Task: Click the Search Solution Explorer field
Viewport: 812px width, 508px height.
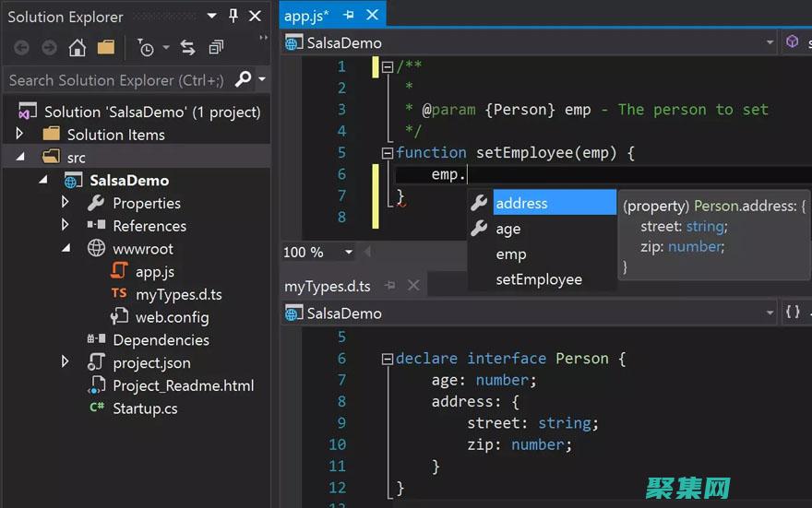Action: (x=115, y=80)
